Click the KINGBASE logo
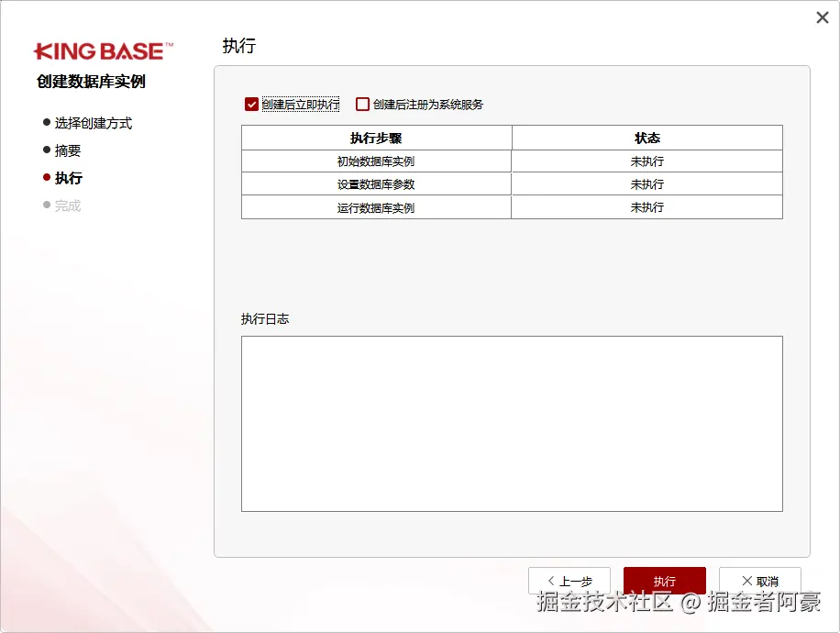 coord(104,51)
